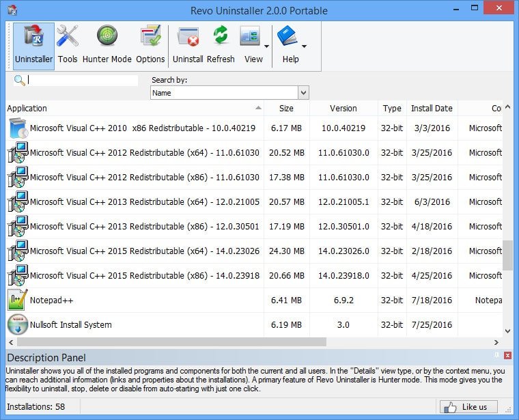Sort list by Application column
This screenshot has width=519, height=420.
point(135,108)
